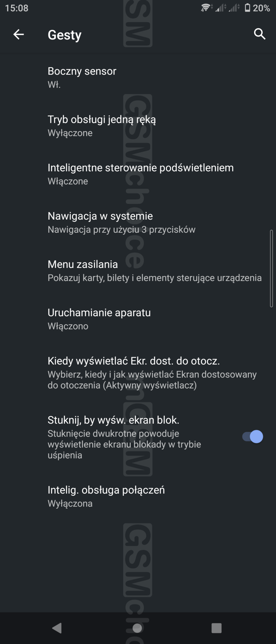Open the search magnifier icon
Viewport: 276px width, 644px height.
(x=260, y=34)
